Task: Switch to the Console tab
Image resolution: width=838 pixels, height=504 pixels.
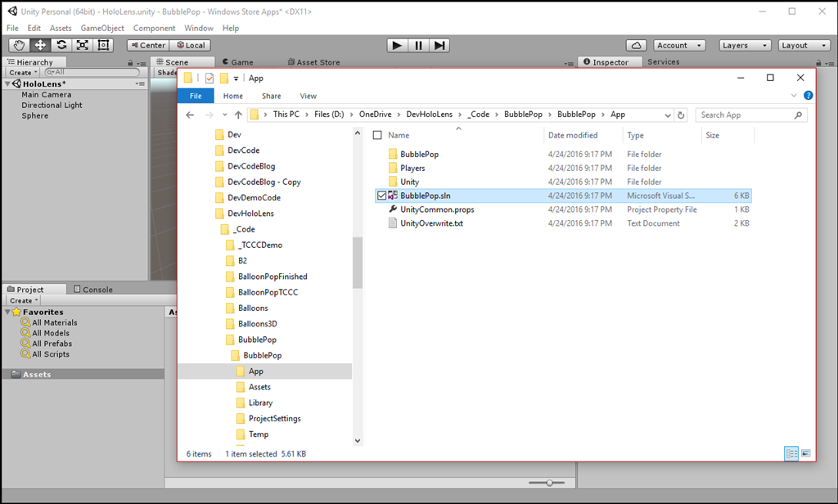Action: (93, 289)
